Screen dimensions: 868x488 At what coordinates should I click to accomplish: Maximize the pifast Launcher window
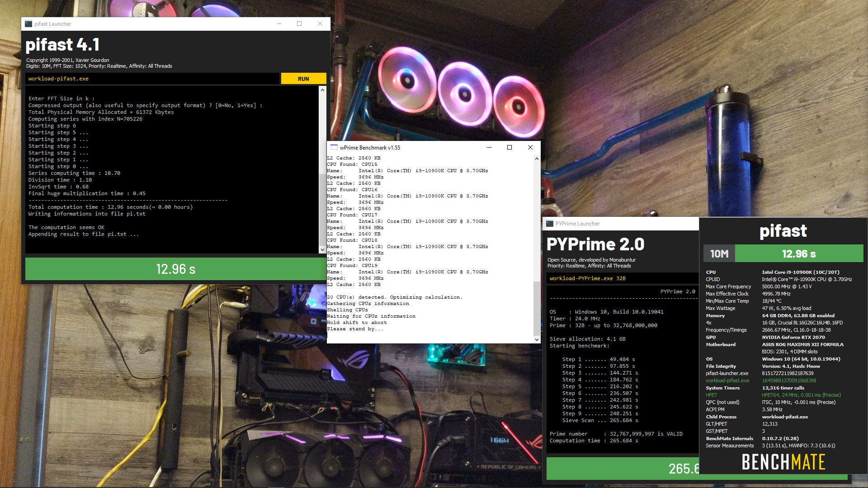pyautogui.click(x=299, y=24)
